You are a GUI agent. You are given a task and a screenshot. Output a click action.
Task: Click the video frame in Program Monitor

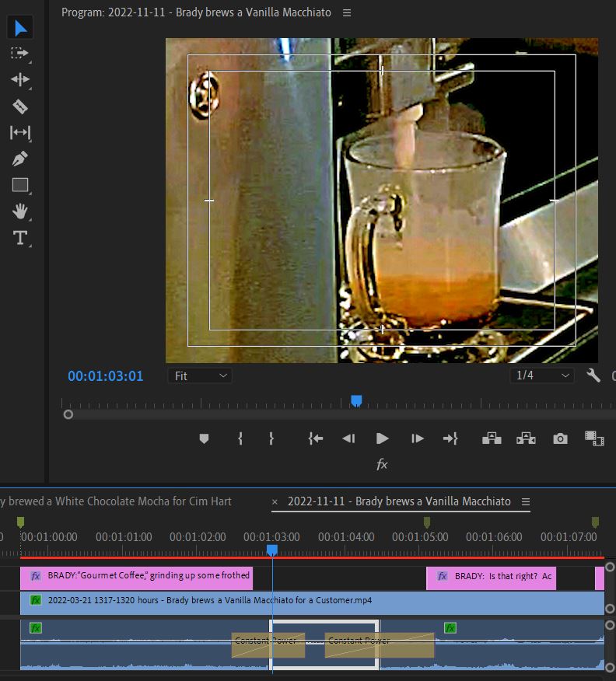click(382, 201)
